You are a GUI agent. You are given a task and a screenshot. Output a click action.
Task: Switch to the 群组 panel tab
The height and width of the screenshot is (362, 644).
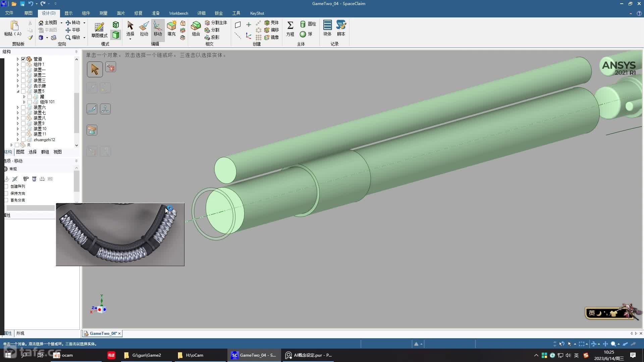click(x=45, y=152)
